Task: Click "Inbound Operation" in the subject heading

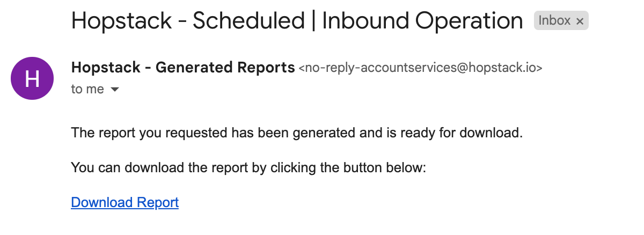Action: tap(422, 21)
